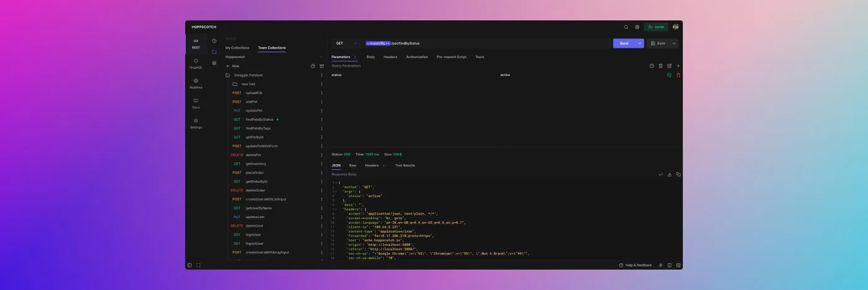Open keyboard shortcuts lightning icon
This screenshot has width=868, height=290.
(x=661, y=265)
